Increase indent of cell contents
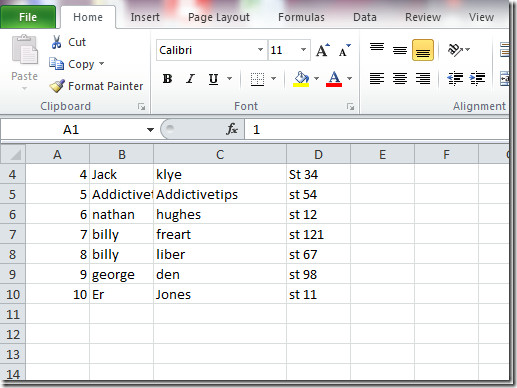The width and height of the screenshot is (517, 388). point(477,79)
